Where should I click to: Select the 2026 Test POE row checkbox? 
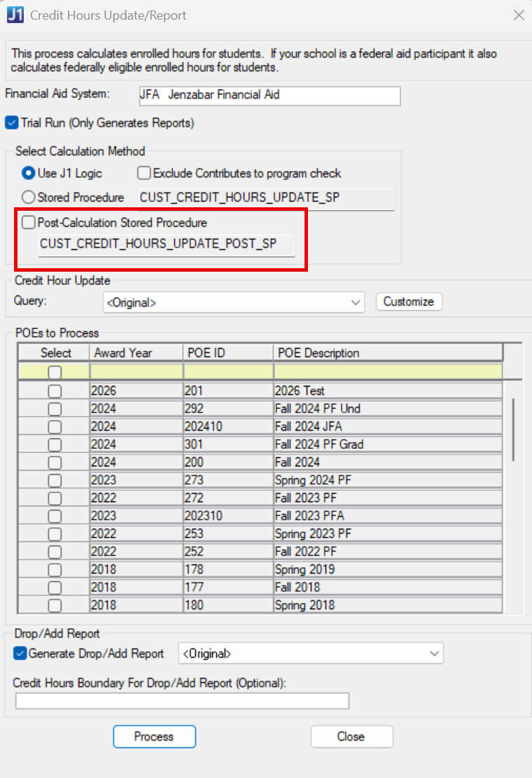coord(54,391)
